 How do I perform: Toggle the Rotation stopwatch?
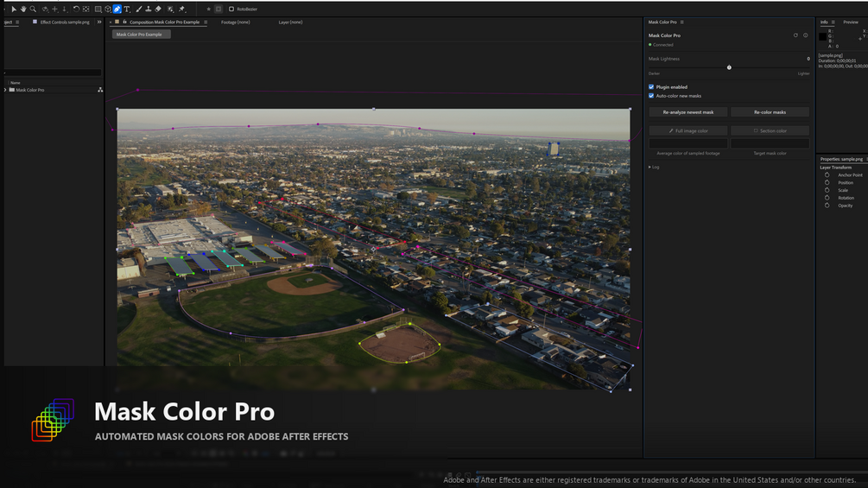[x=827, y=198]
